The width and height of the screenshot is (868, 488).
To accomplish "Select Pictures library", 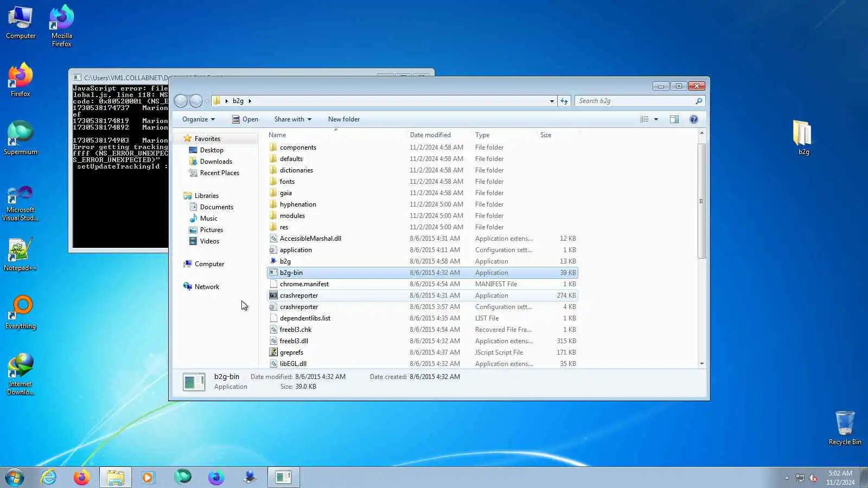I will (x=211, y=230).
